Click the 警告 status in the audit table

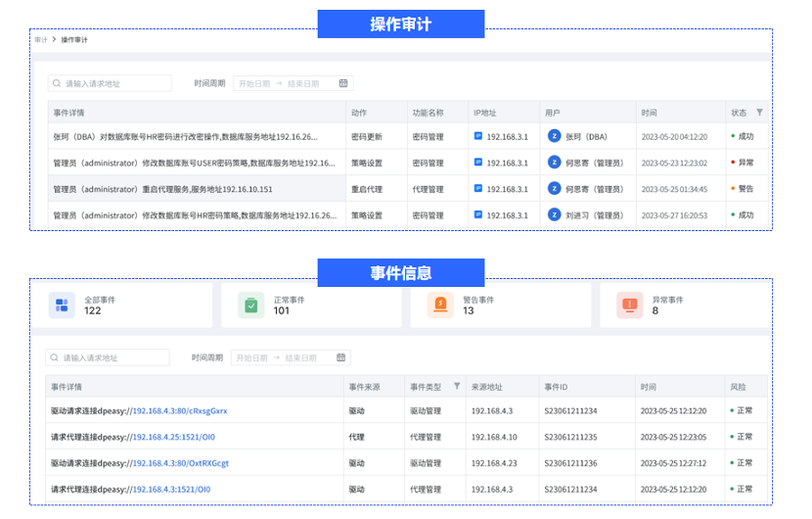click(743, 189)
